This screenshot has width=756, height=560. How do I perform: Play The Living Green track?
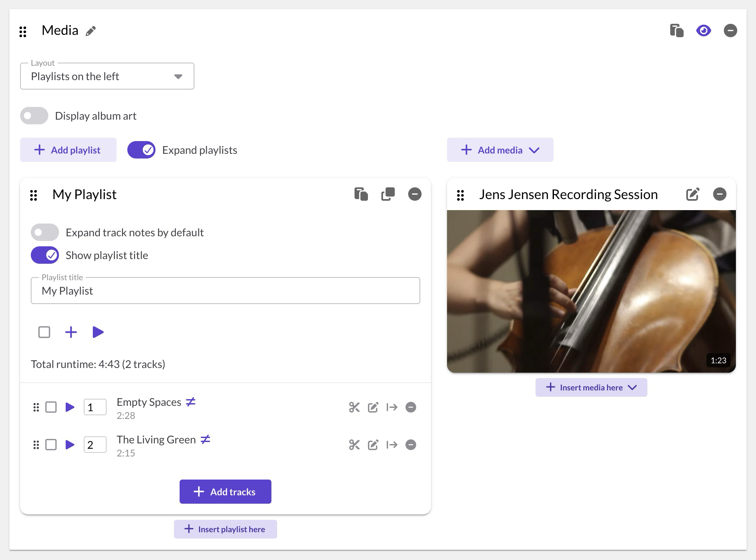(70, 445)
